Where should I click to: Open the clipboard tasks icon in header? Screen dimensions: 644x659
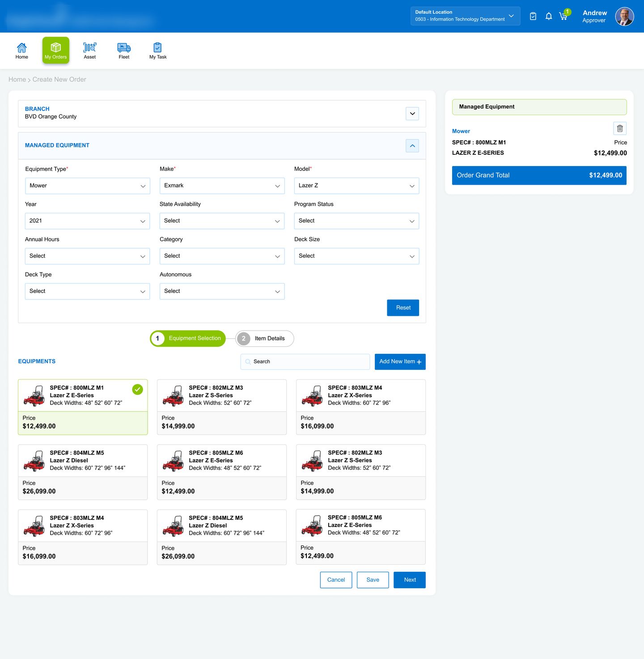coord(533,16)
